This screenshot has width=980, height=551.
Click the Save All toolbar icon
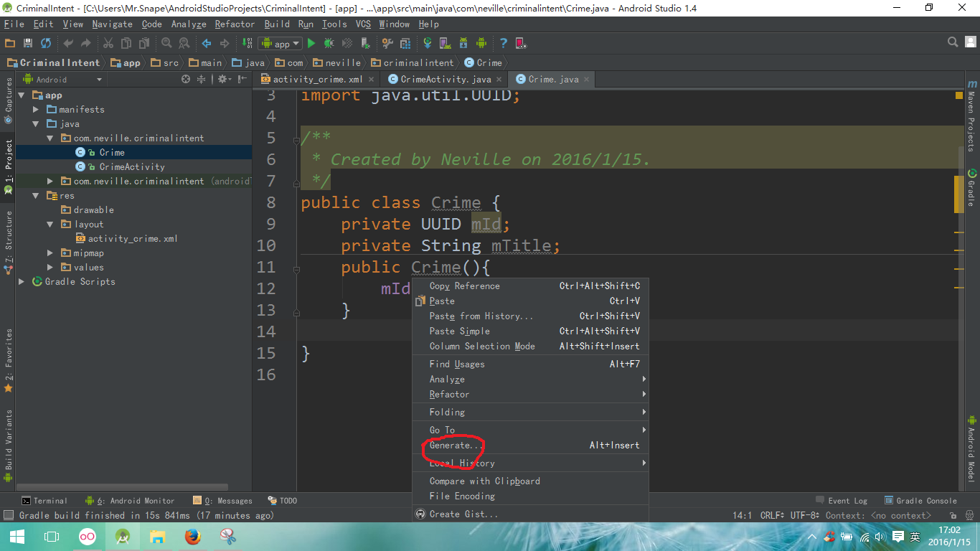pyautogui.click(x=28, y=44)
